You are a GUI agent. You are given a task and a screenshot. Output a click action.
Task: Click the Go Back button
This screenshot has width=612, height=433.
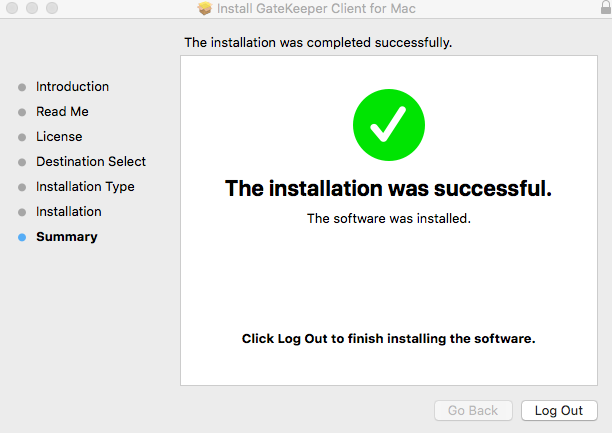click(x=473, y=411)
